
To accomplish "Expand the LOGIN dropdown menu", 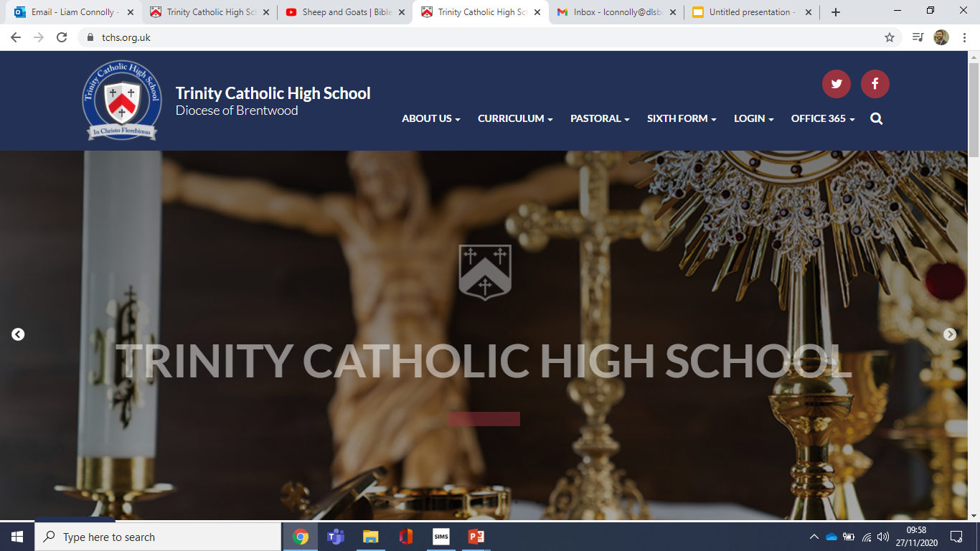I will [x=753, y=118].
